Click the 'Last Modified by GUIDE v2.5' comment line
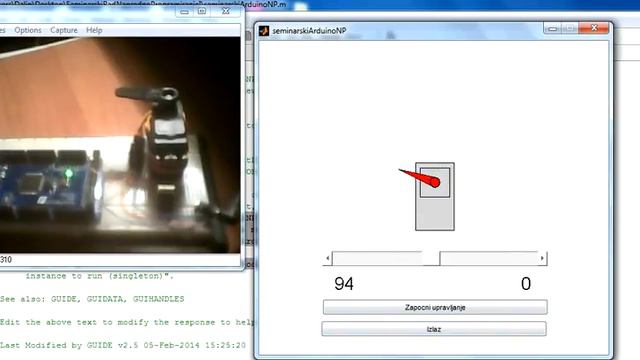 point(122,345)
